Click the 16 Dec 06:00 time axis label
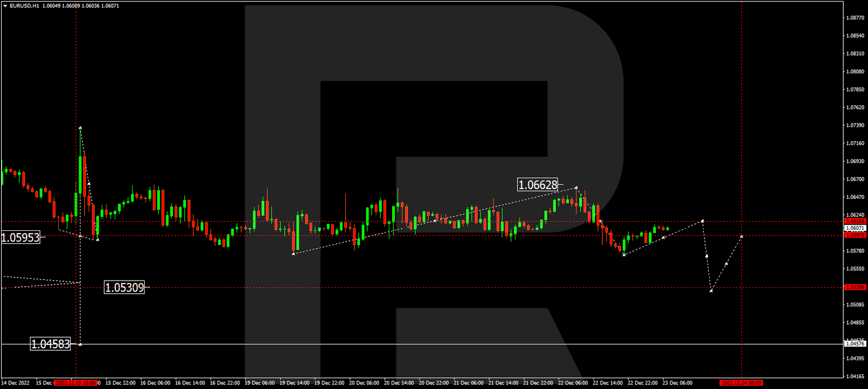The image size is (868, 389). click(x=155, y=383)
